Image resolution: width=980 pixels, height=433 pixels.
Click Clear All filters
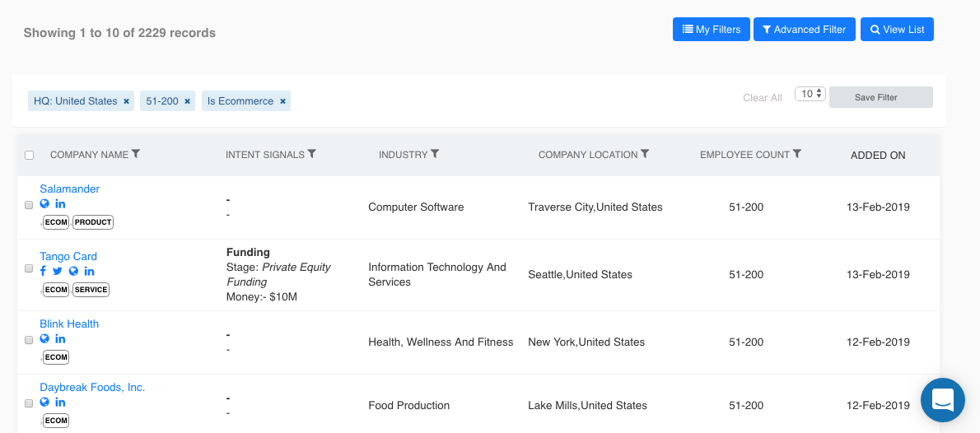(762, 98)
